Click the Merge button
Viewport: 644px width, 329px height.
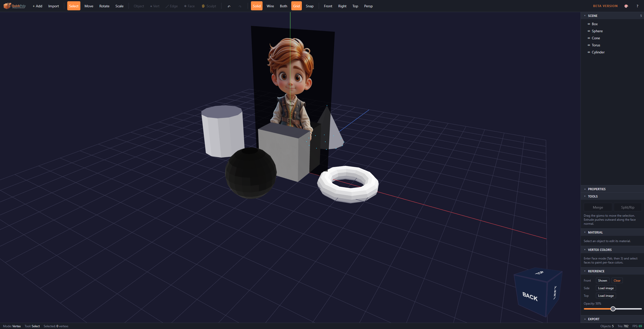[598, 207]
